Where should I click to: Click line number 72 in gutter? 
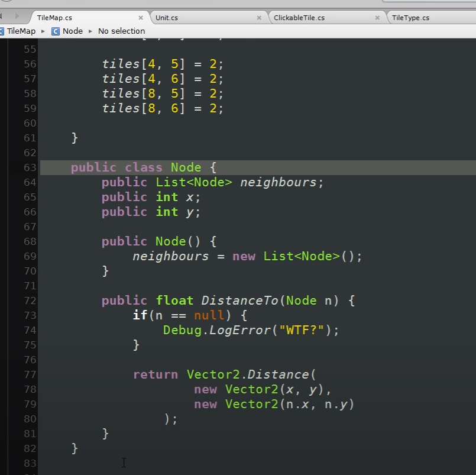point(30,300)
